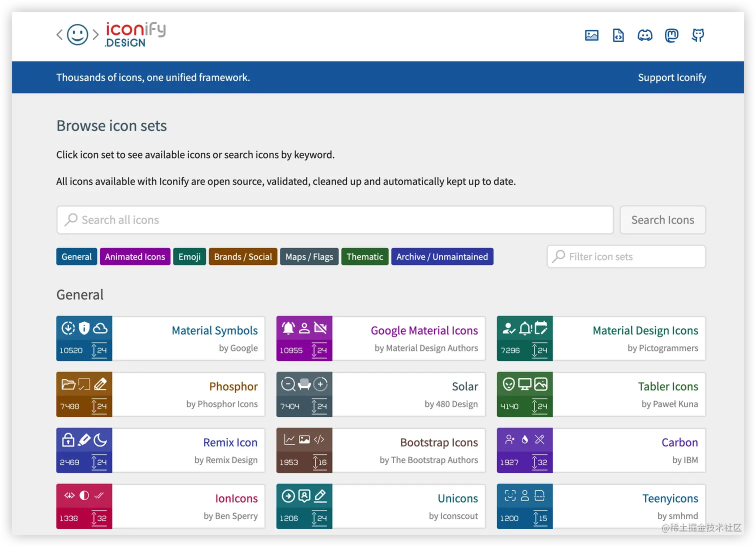Image resolution: width=756 pixels, height=547 pixels.
Task: Open the Iconify Design logo home link
Action: tap(111, 35)
